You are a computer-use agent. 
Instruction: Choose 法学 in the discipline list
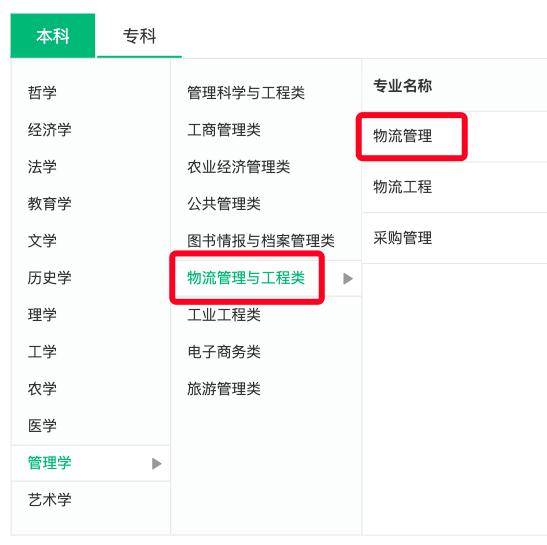42,167
